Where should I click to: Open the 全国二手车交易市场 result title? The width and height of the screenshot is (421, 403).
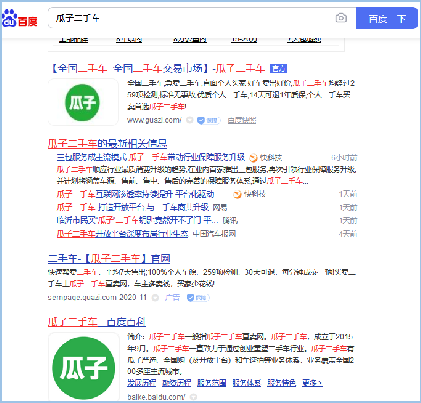(x=158, y=69)
